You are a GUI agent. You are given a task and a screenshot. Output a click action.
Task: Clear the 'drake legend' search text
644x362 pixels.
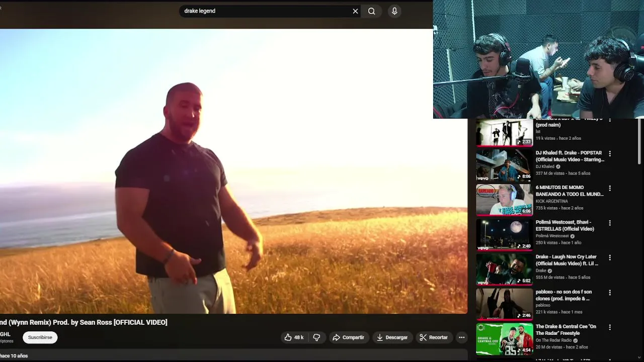(355, 11)
